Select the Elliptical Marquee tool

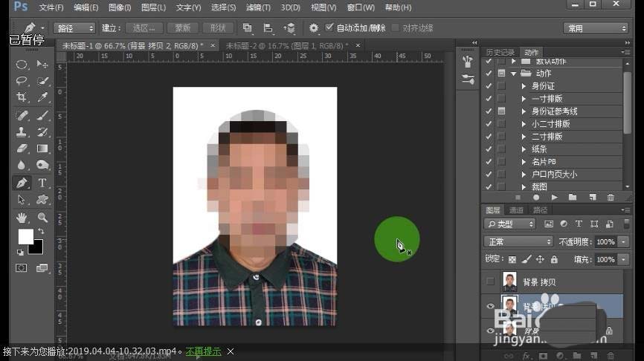pyautogui.click(x=22, y=65)
